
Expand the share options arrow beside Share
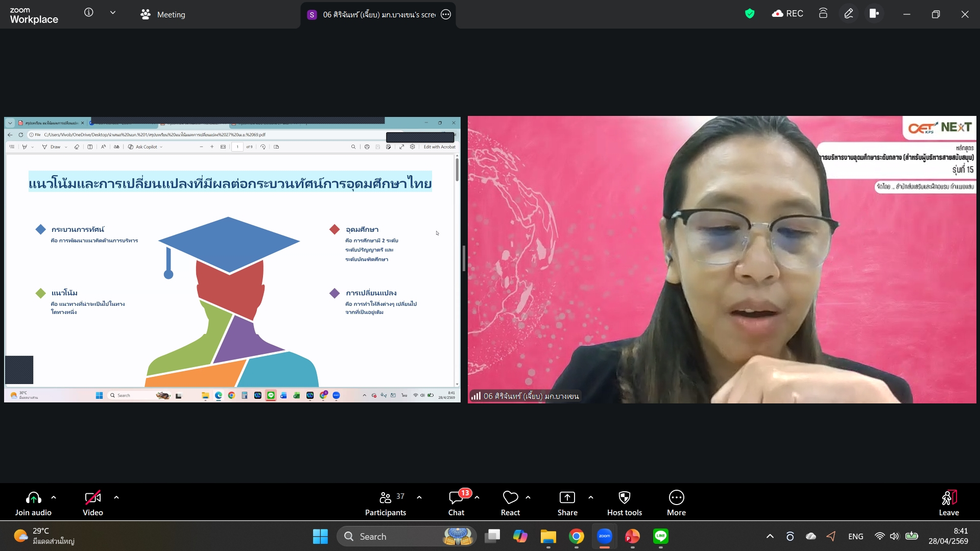tap(591, 497)
